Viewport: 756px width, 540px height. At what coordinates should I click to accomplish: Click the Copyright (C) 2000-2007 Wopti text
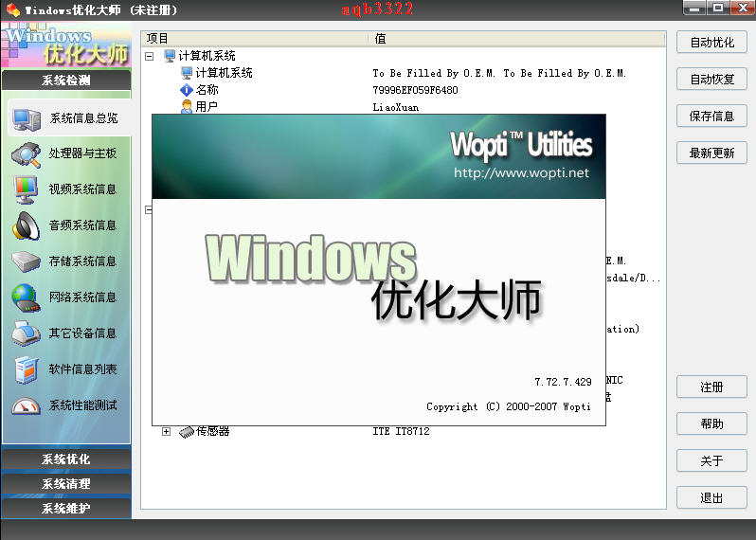[508, 407]
